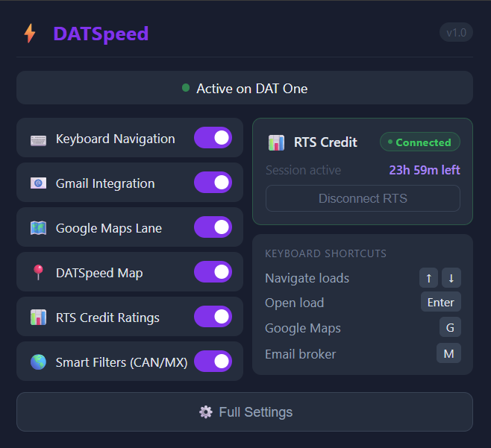Click the Google Maps Lane map icon
This screenshot has width=491, height=448.
point(38,228)
